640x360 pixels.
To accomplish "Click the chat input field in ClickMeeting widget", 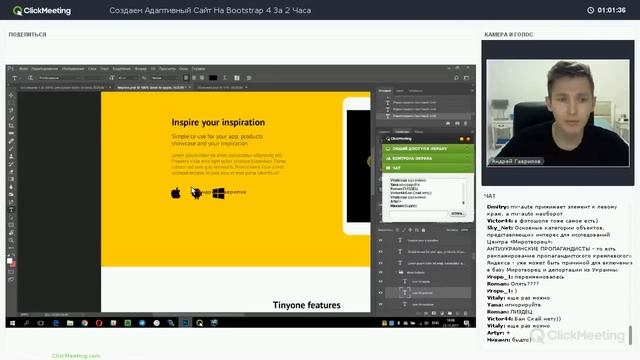I will tap(418, 213).
